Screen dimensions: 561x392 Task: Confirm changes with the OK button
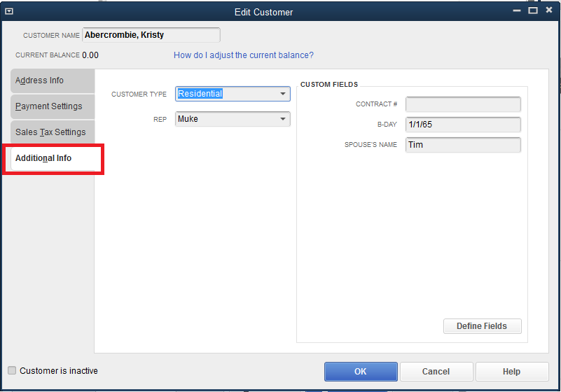tap(361, 372)
